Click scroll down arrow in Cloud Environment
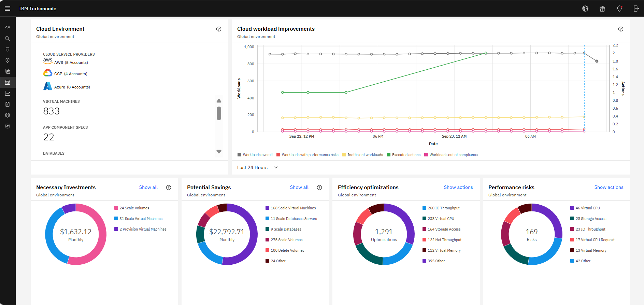The image size is (644, 305). [219, 152]
